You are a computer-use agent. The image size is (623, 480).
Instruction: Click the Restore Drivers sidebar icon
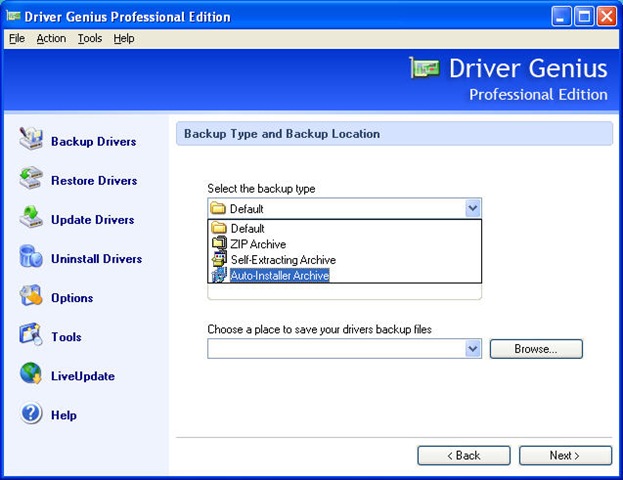pos(31,178)
